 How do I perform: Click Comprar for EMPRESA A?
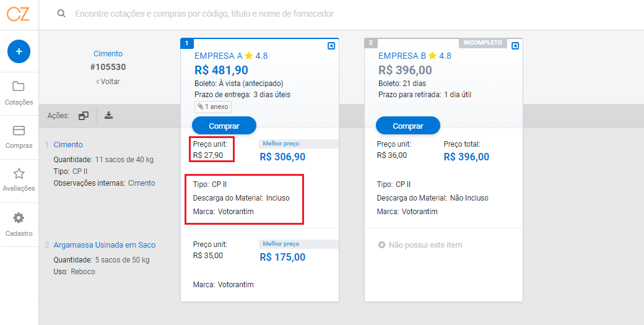coord(224,126)
